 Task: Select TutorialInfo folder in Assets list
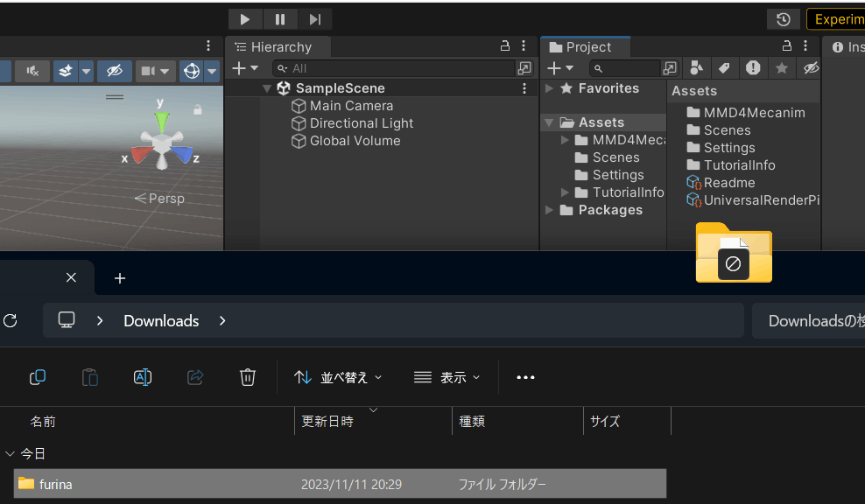tap(731, 165)
